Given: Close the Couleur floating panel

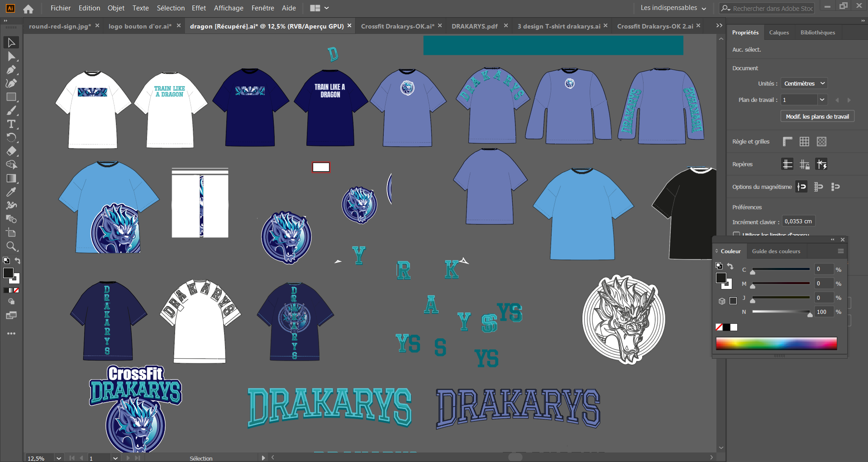Looking at the screenshot, I should 843,240.
